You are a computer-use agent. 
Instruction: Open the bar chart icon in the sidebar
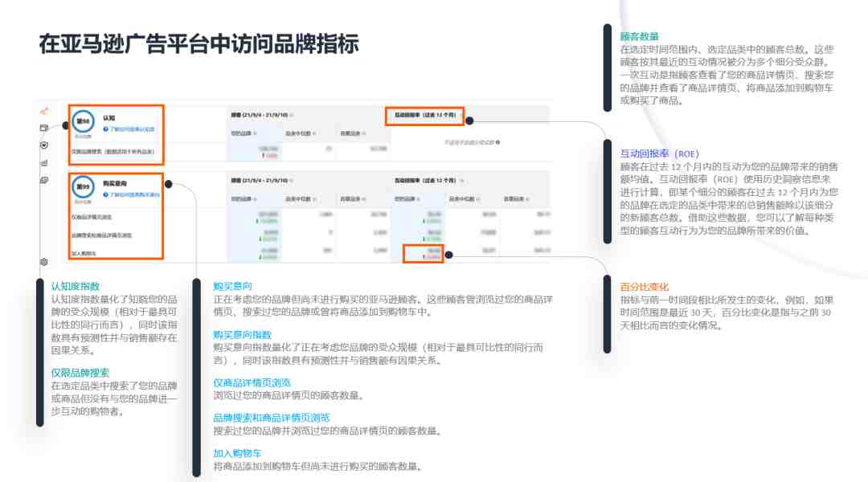(x=44, y=163)
